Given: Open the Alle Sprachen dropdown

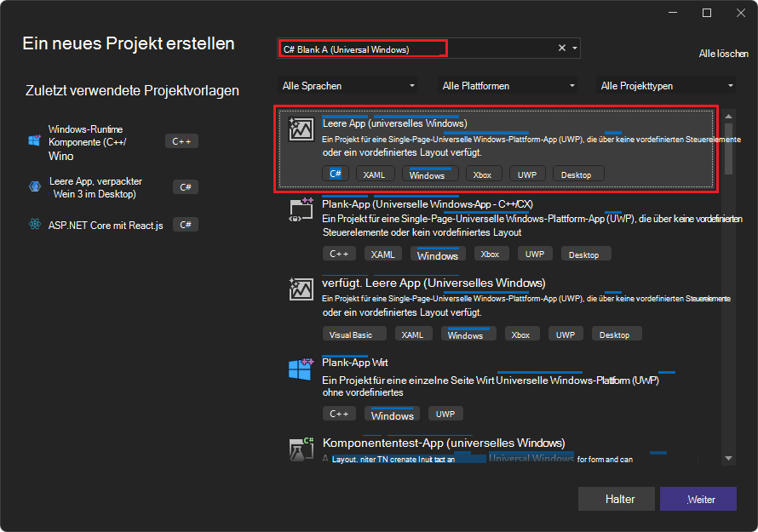Looking at the screenshot, I should pos(348,86).
